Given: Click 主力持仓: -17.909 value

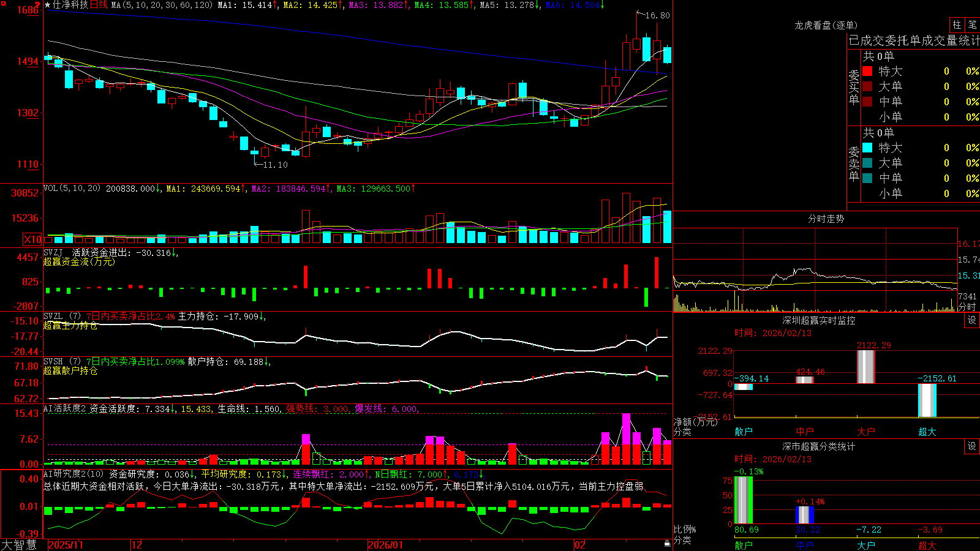Looking at the screenshot, I should pos(218,317).
